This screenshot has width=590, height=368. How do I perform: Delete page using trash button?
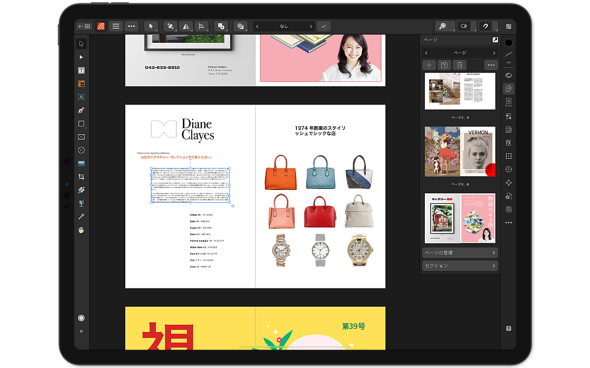[459, 65]
